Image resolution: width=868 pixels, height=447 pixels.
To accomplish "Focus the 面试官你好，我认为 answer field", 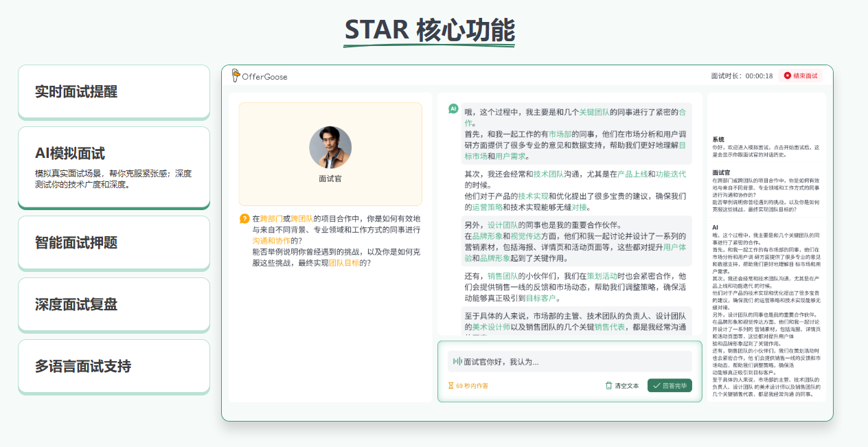I will [x=570, y=362].
